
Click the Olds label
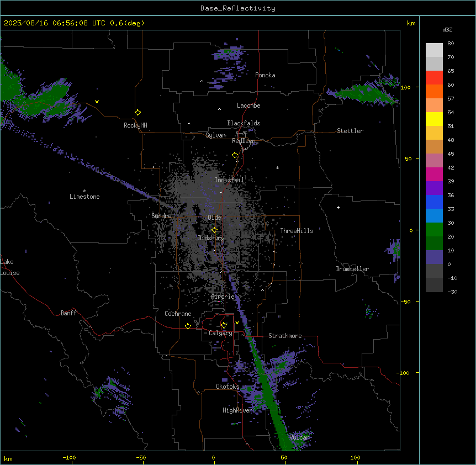[214, 218]
